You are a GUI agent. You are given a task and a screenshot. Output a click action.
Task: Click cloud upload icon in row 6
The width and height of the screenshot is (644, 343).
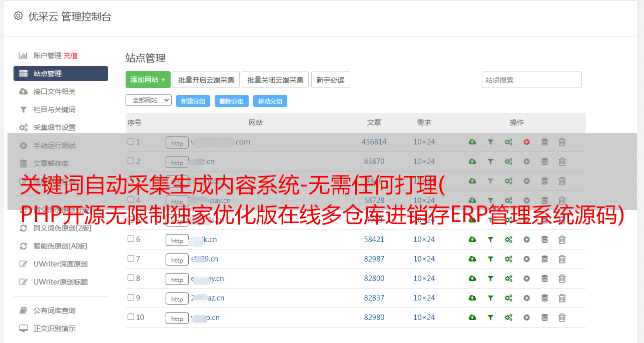(472, 239)
